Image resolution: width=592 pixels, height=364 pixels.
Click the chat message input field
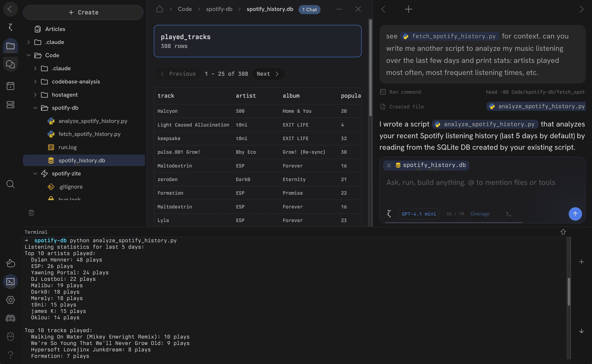click(482, 183)
